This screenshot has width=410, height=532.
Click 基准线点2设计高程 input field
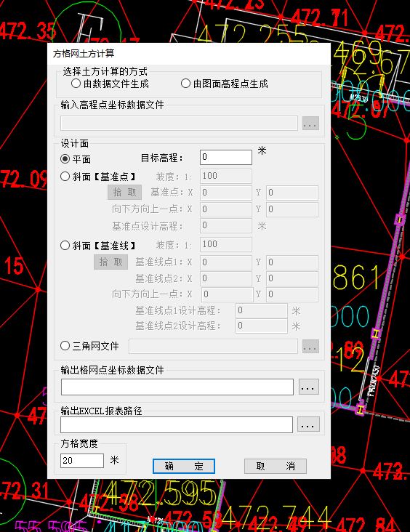click(262, 326)
